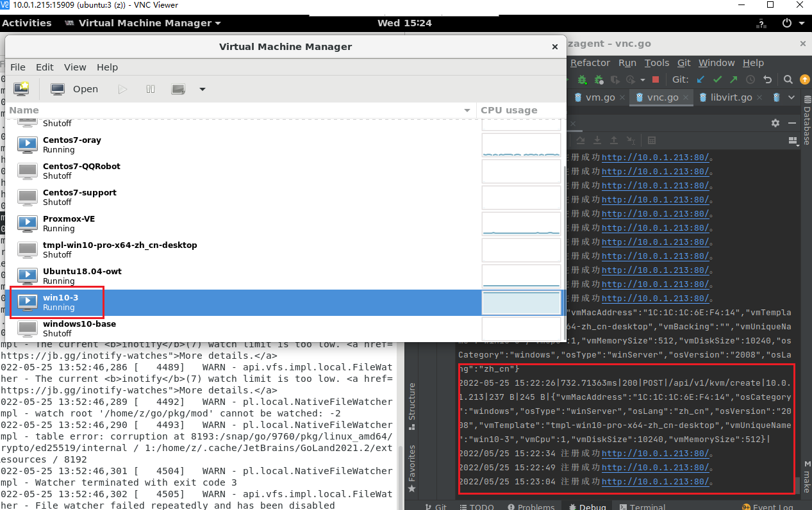Open debug panel settings gear
This screenshot has height=510, width=812.
click(775, 122)
